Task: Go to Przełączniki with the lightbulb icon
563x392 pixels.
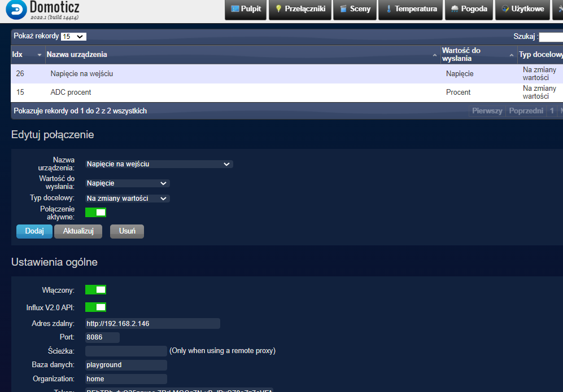Action: coord(300,10)
